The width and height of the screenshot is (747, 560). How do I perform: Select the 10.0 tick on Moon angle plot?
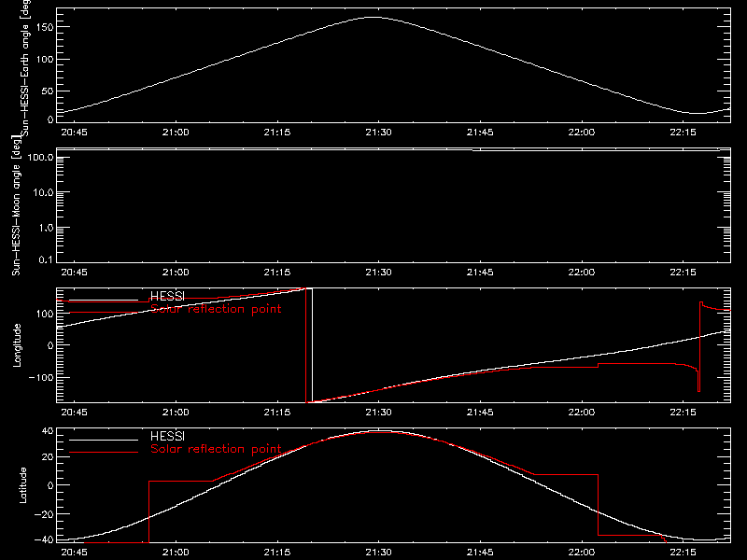[44, 193]
